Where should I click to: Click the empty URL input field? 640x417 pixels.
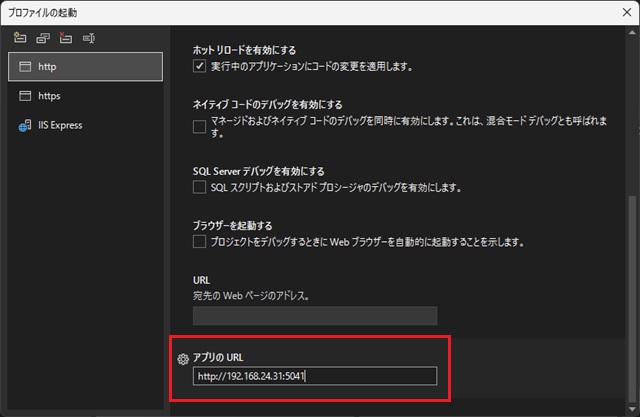click(315, 316)
